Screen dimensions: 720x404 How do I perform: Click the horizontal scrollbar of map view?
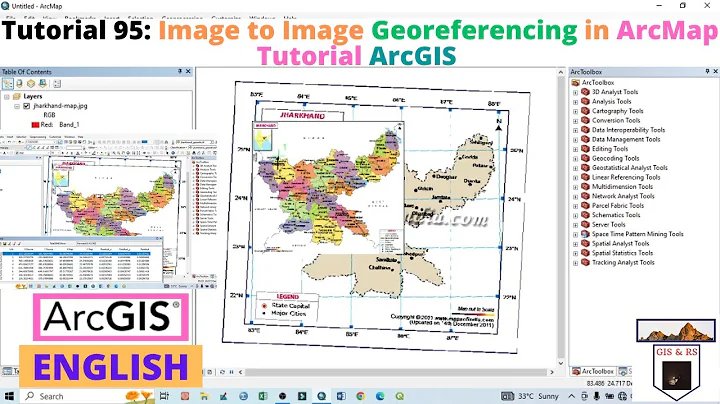click(397, 372)
